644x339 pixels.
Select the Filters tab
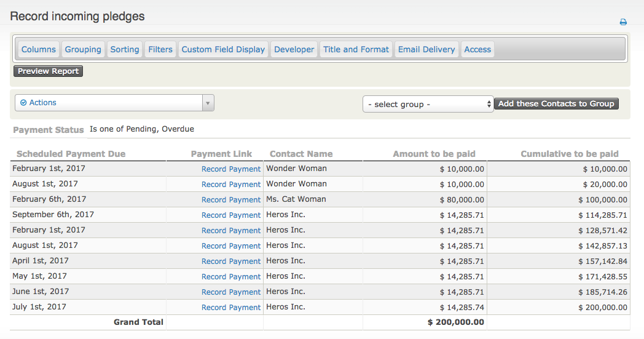pyautogui.click(x=160, y=49)
